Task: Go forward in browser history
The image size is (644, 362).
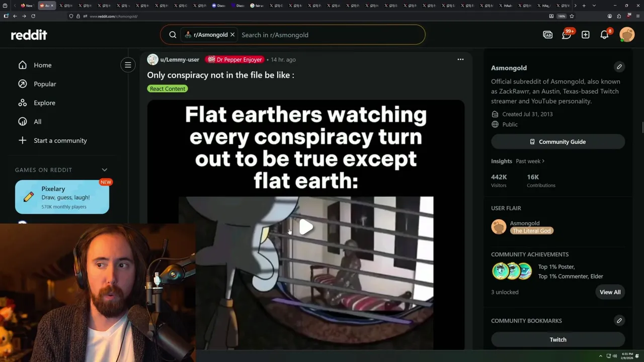Action: pos(24,16)
